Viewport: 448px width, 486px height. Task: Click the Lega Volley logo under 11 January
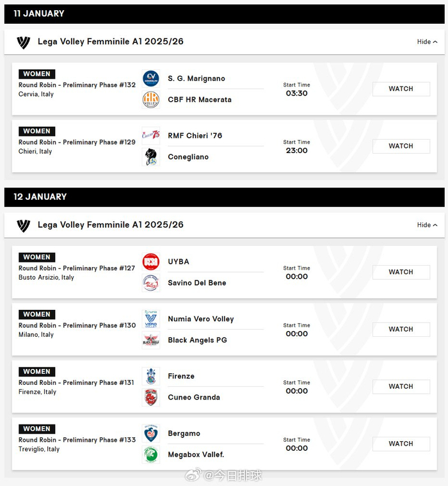pyautogui.click(x=24, y=42)
